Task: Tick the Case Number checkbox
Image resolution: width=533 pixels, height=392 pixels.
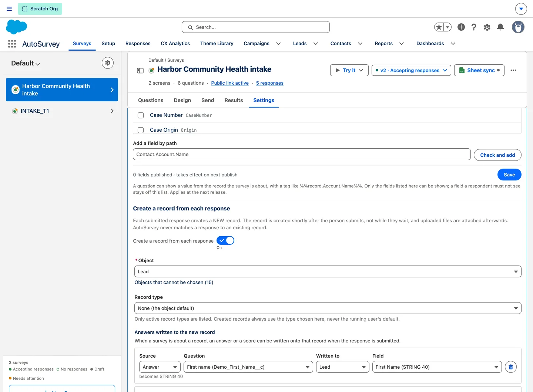Action: coord(141,115)
